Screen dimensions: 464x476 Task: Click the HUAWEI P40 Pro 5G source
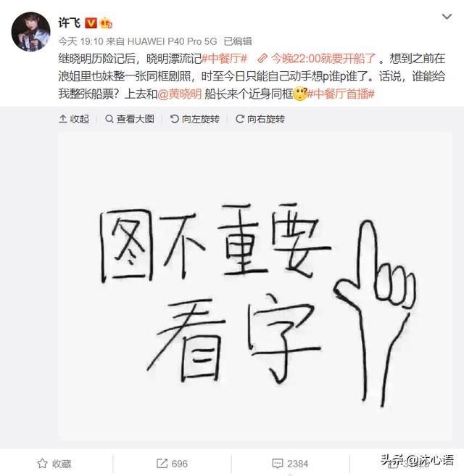172,41
